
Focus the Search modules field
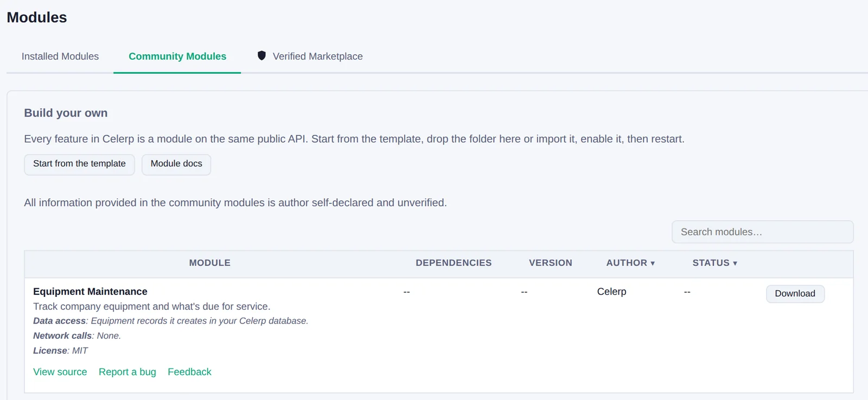click(x=762, y=232)
